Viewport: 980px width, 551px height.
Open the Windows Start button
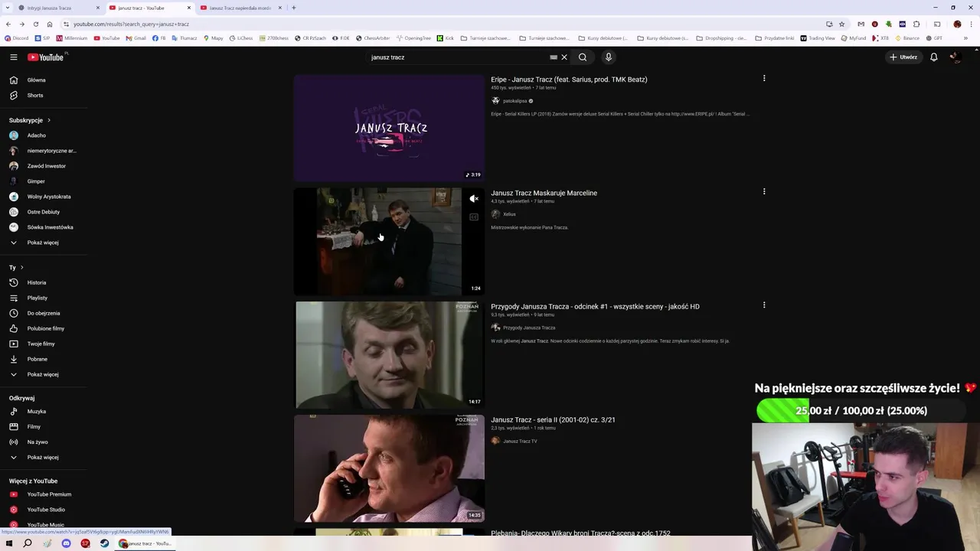(8, 543)
